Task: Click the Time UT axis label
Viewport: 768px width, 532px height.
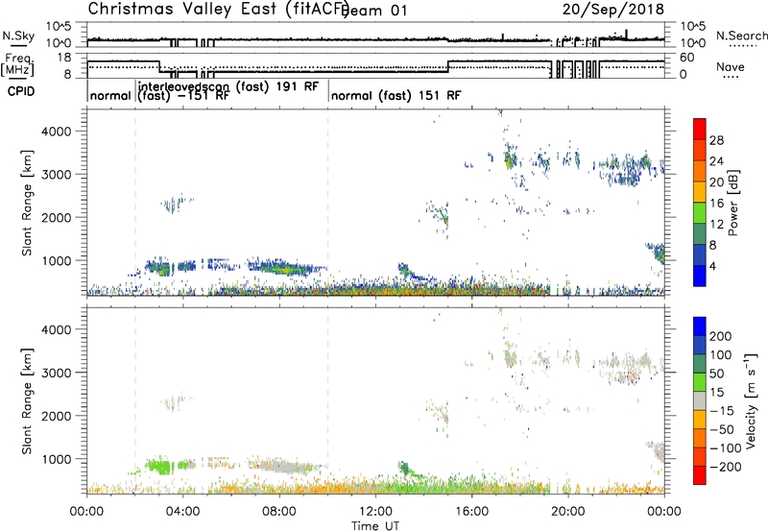Action: tap(375, 525)
